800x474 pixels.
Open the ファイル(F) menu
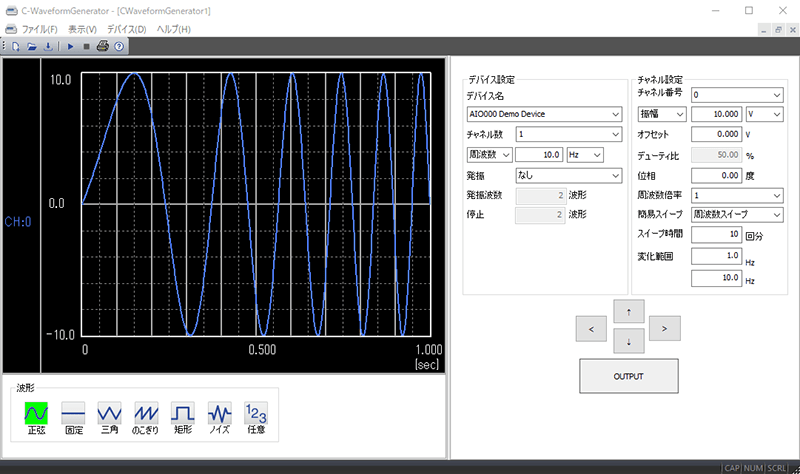[x=40, y=29]
